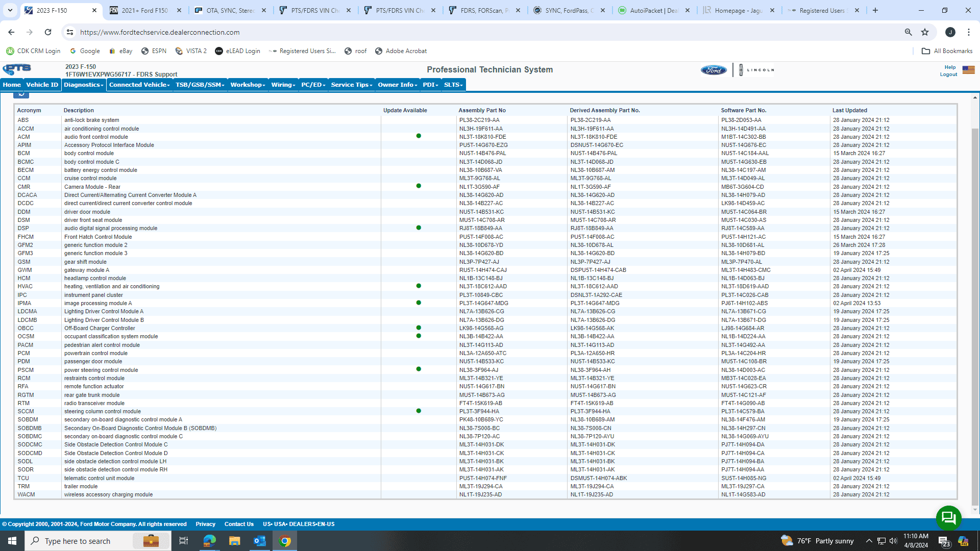Click the PTS logo icon

tap(17, 69)
